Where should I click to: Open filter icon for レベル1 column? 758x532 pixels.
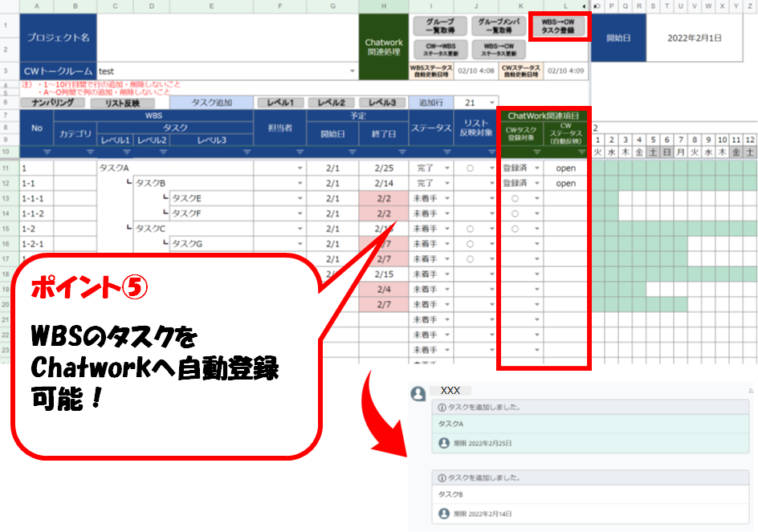127,152
